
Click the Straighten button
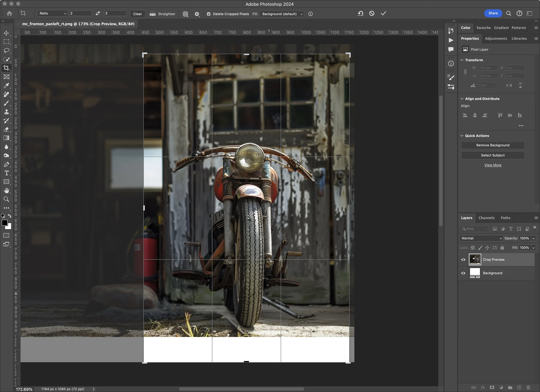click(162, 14)
